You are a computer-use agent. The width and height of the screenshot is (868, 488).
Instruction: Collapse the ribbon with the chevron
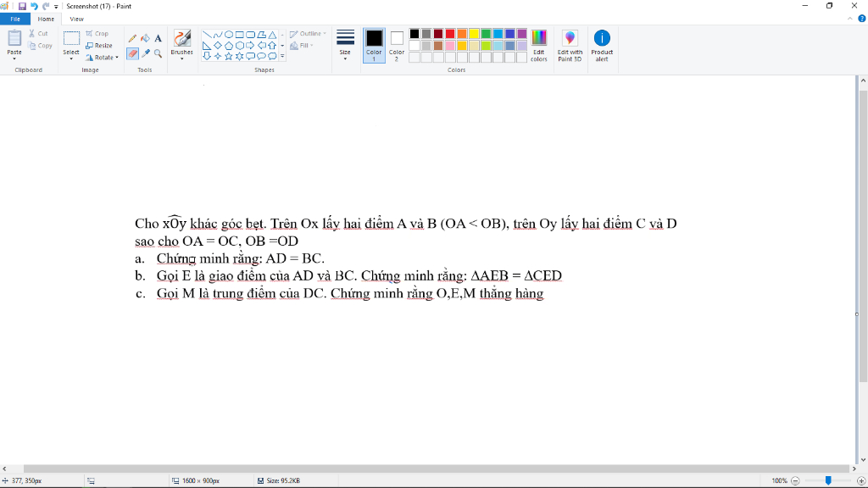[850, 19]
